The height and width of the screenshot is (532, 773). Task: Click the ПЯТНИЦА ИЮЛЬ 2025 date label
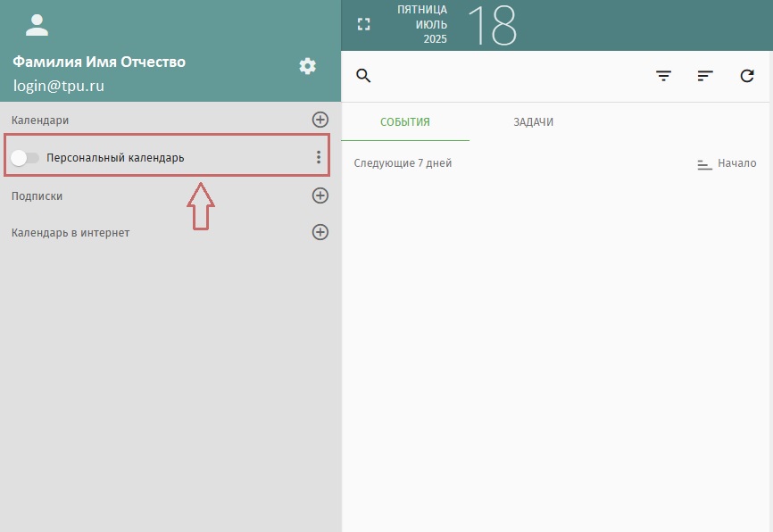coord(422,24)
